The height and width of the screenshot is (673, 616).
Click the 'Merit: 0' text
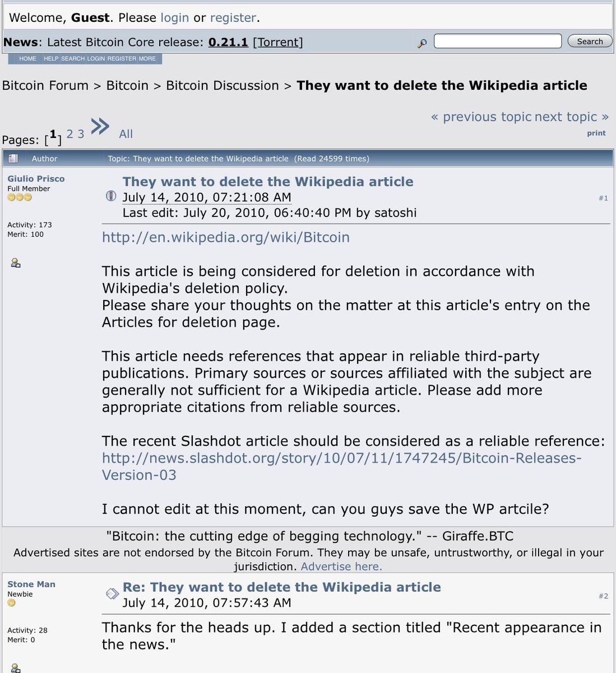(x=21, y=640)
